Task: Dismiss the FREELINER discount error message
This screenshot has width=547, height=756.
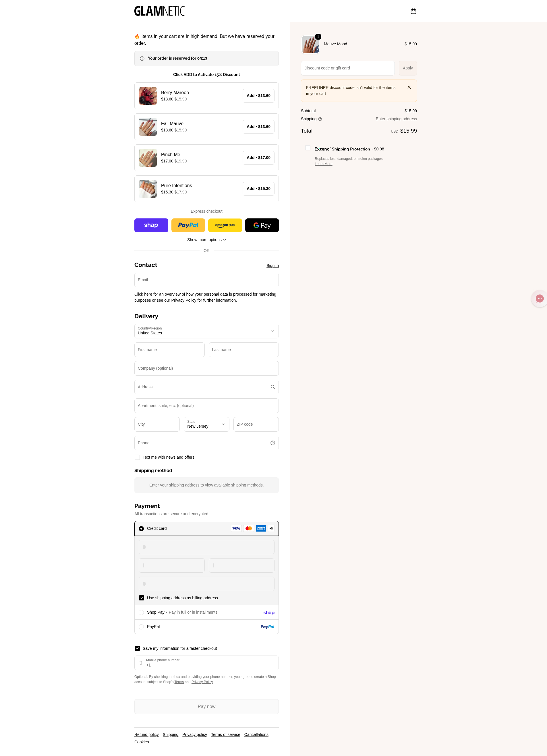Action: pos(409,87)
